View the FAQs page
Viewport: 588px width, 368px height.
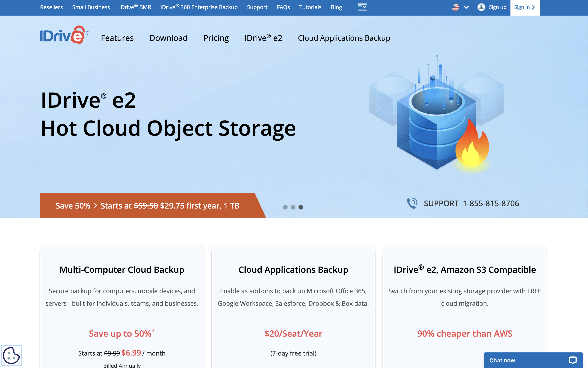(x=283, y=7)
